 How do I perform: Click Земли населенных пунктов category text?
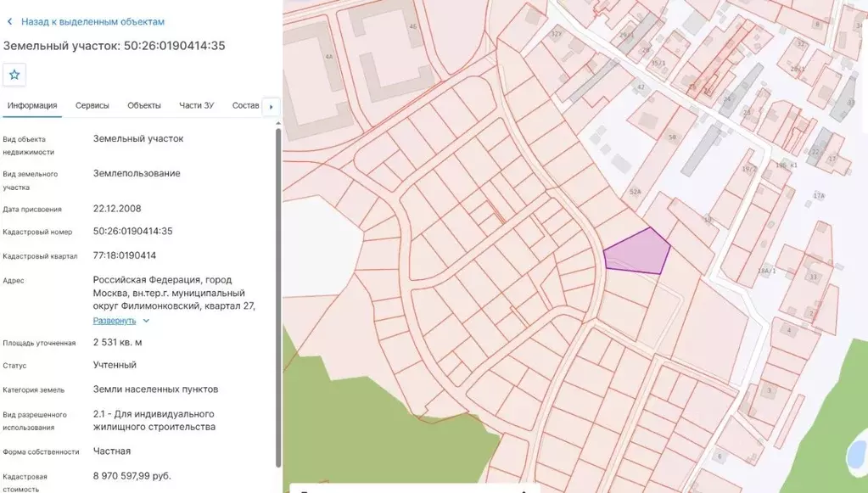[x=155, y=389]
